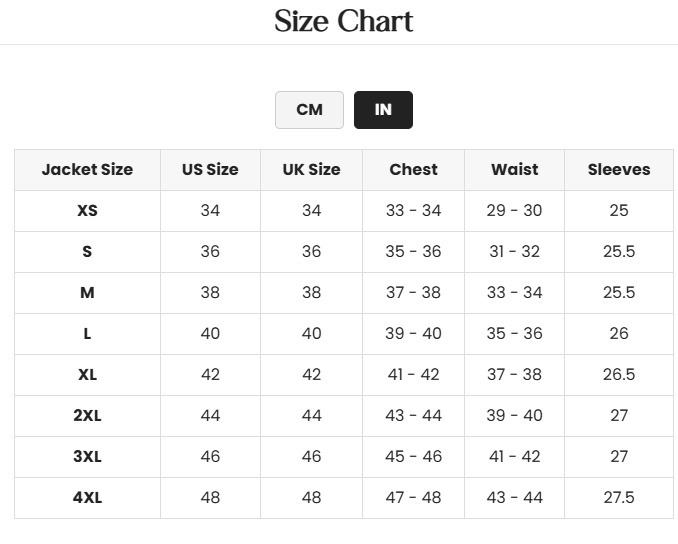
Task: Select the UK Size column header
Action: tap(311, 170)
